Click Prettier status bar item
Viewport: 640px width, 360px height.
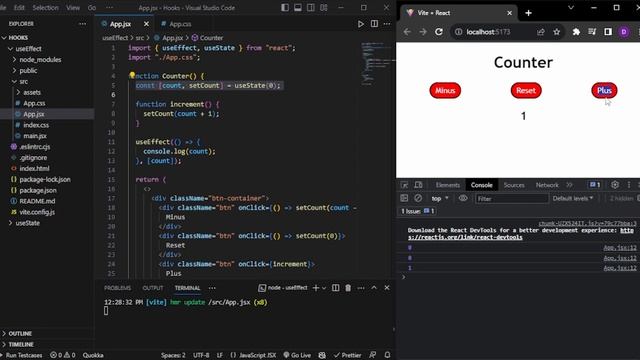[x=347, y=355]
